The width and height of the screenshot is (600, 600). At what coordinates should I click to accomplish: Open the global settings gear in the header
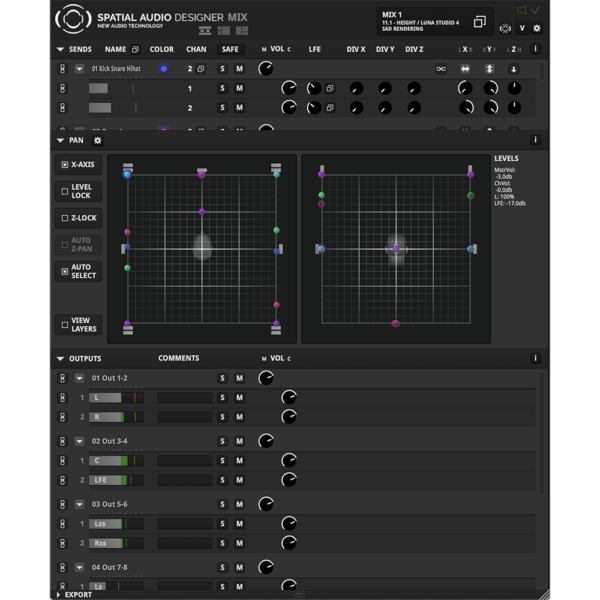(536, 28)
